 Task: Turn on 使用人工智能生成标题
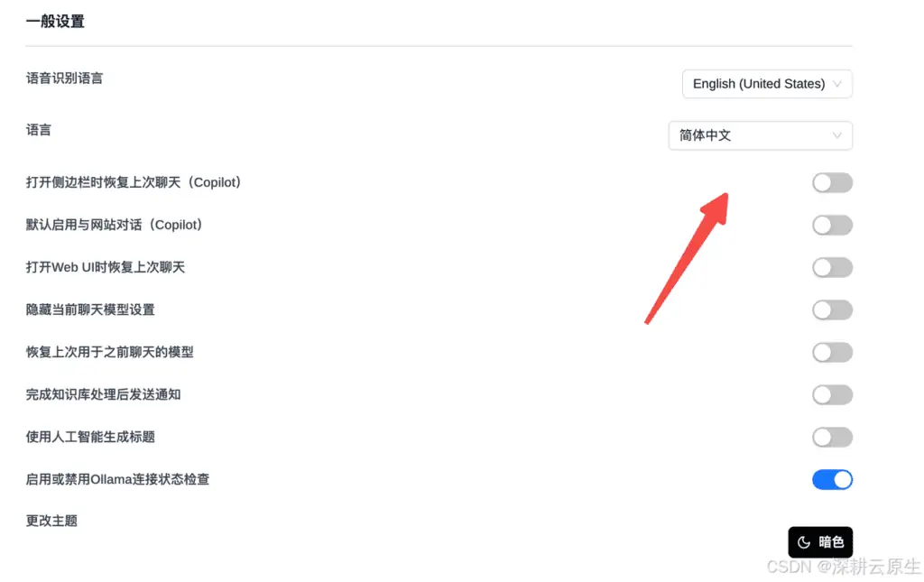(831, 437)
